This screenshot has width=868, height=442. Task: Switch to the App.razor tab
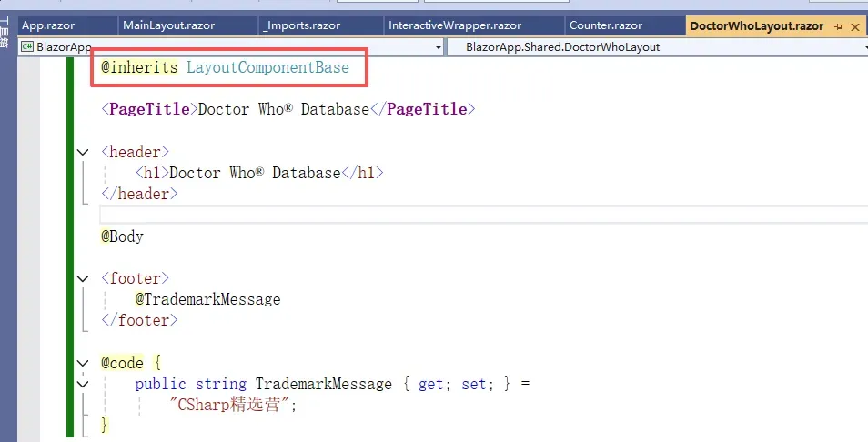tap(48, 25)
